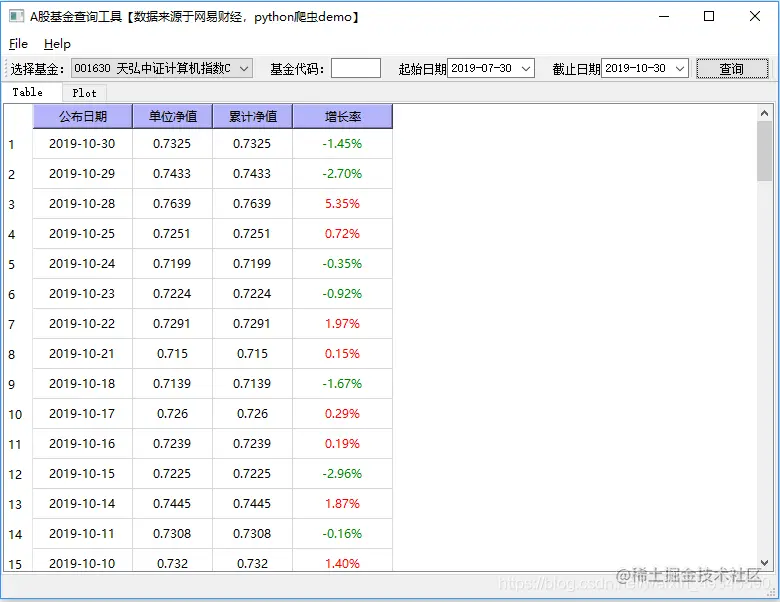Screen dimensions: 780x602
Task: Minimize the fund query tool window
Action: [x=664, y=16]
